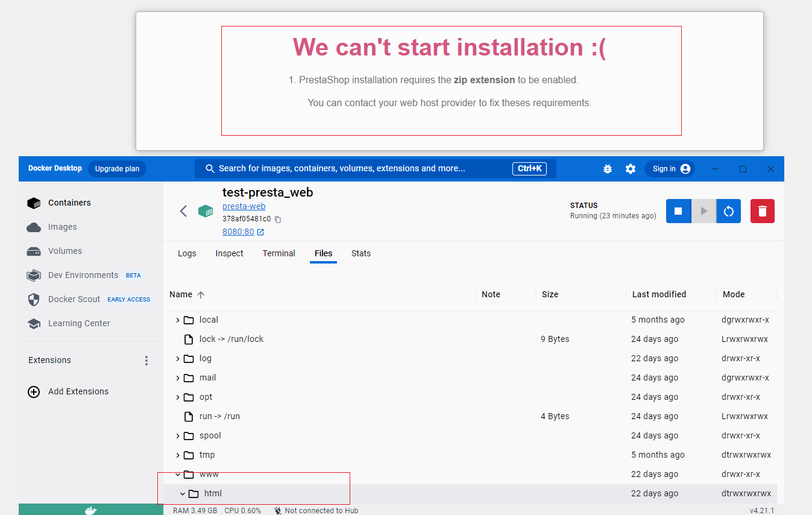The height and width of the screenshot is (515, 812).
Task: Click the v4.21.1 version text
Action: [x=762, y=511]
